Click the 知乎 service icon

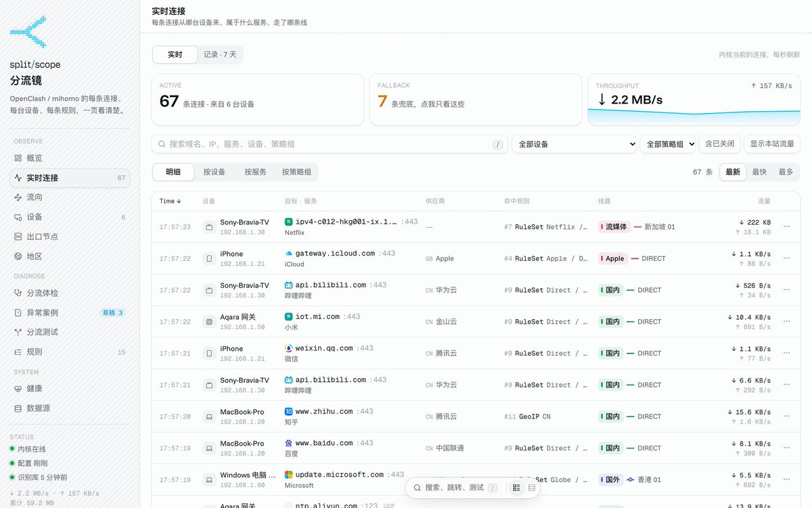[x=289, y=411]
